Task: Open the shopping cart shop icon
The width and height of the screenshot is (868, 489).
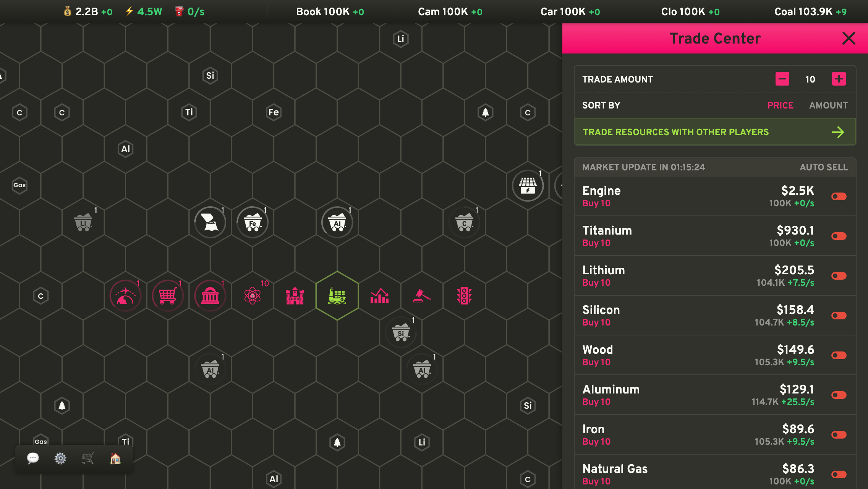Action: click(x=88, y=458)
